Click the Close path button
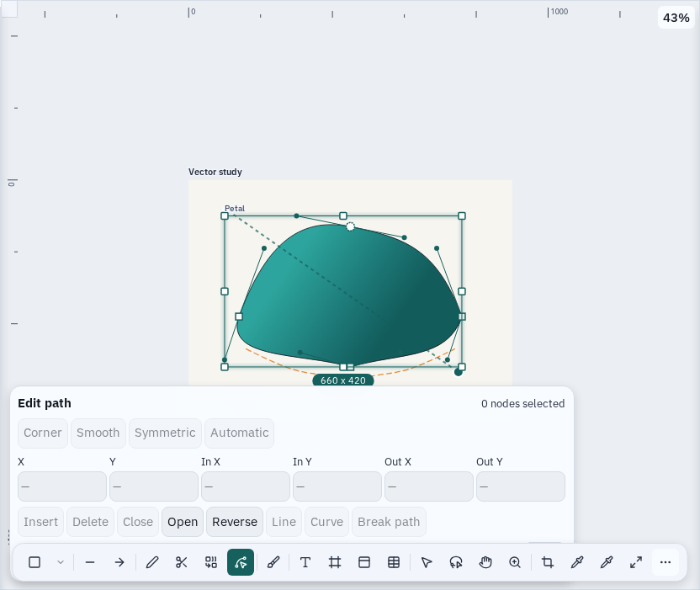The image size is (700, 590). coord(138,522)
